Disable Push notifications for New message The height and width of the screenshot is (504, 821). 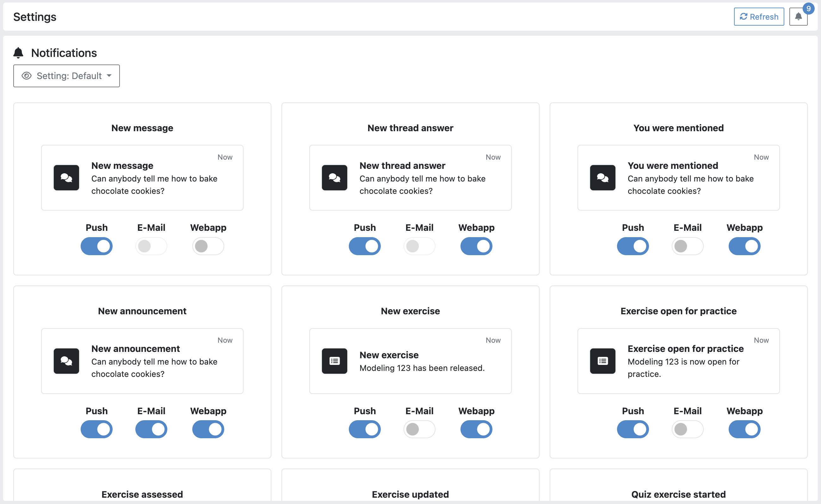97,246
